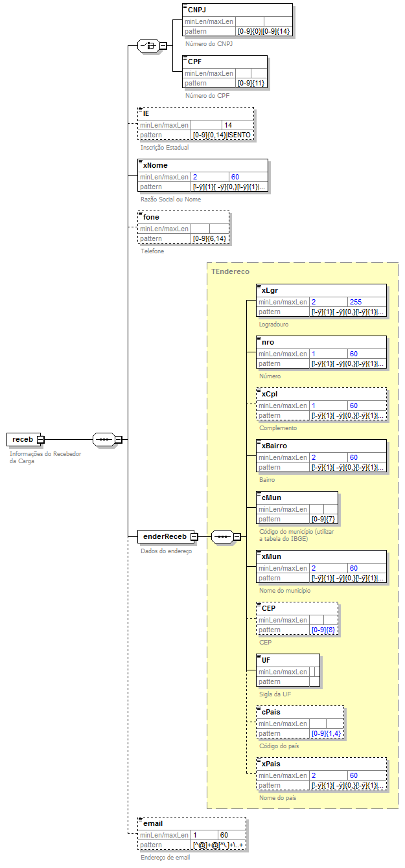The height and width of the screenshot is (868, 405).
Task: Select the TEndereco sequence compositor icon
Action: tap(222, 536)
